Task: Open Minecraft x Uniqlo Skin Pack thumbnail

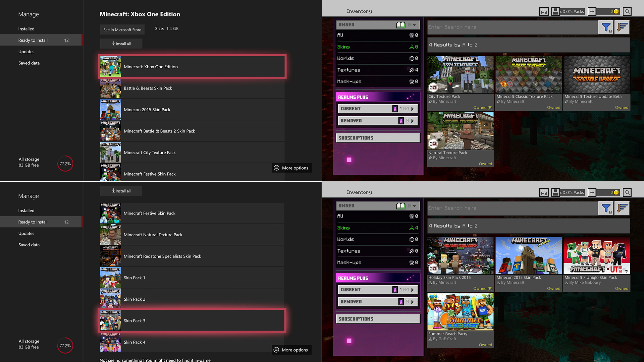Action: point(597,256)
